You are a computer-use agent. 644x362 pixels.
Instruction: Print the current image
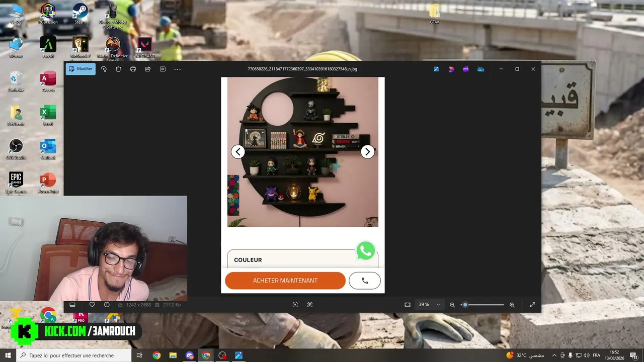coord(133,69)
